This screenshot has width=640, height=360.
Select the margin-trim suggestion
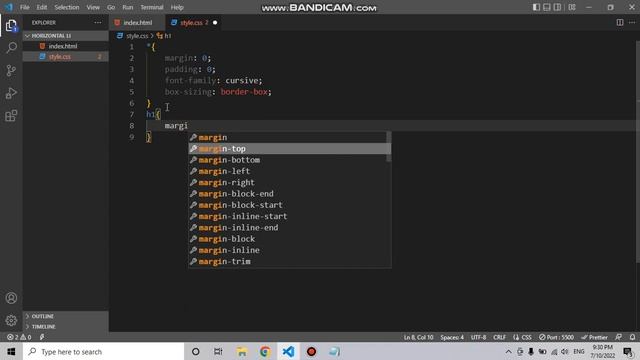click(287, 261)
